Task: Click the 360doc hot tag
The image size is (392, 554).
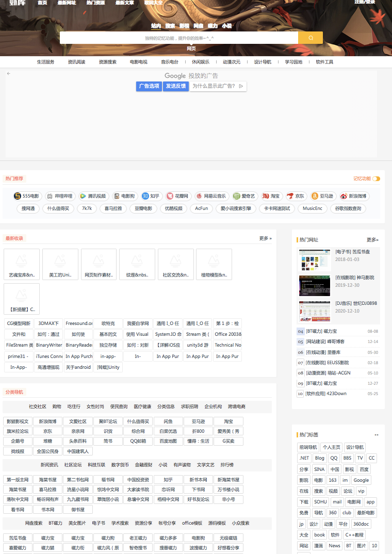Action: tap(361, 524)
